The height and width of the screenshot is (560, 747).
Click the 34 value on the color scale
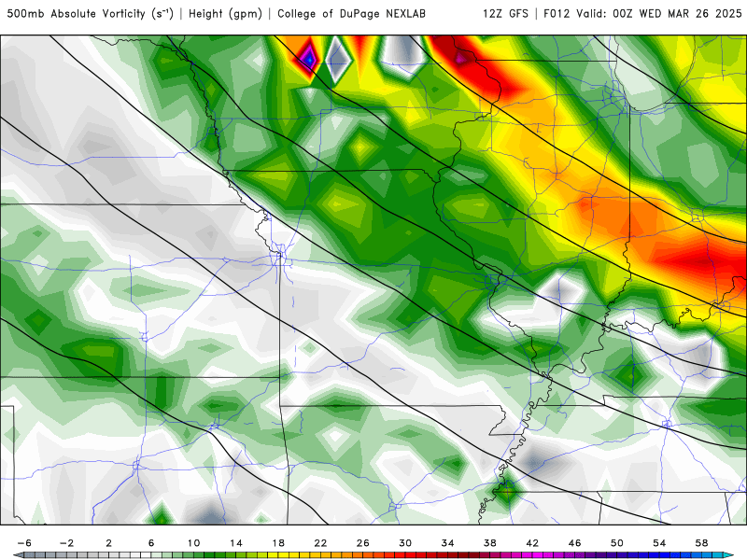pyautogui.click(x=448, y=543)
